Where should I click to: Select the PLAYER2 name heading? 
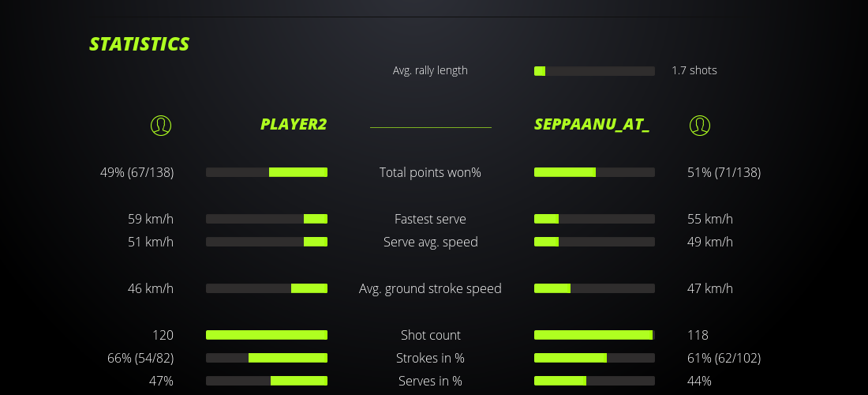(294, 124)
